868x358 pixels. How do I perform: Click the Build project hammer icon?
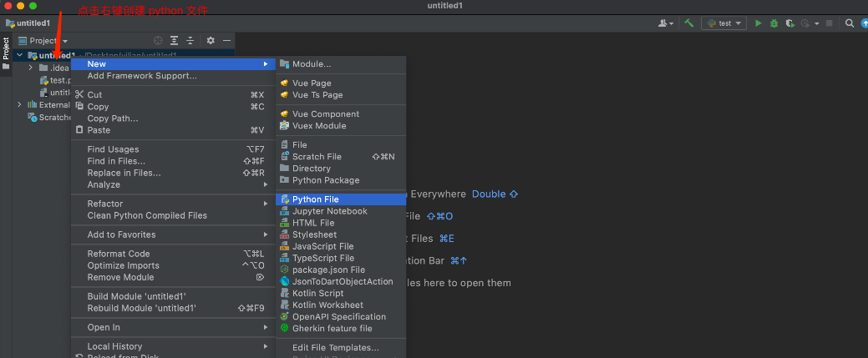point(689,23)
